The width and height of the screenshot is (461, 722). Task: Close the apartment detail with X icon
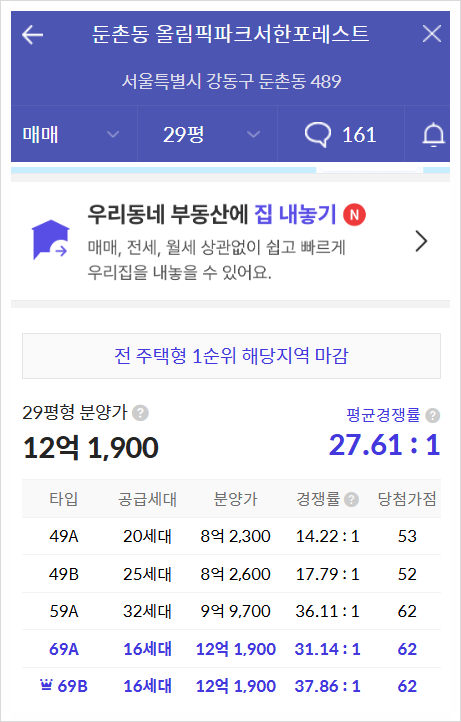tap(432, 34)
